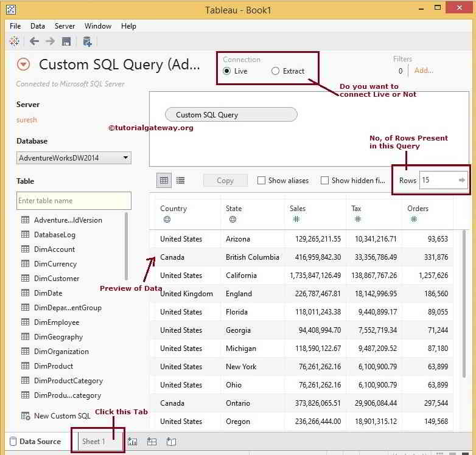Add a new dashboard icon
This screenshot has width=476, height=455.
coord(152,442)
